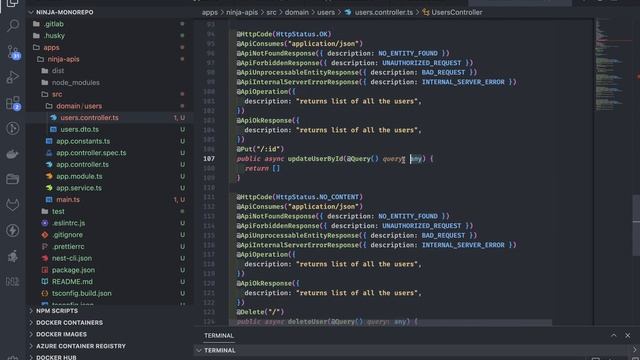Open app.controller.ts file
Viewport: 640px width, 360px height.
click(x=82, y=164)
